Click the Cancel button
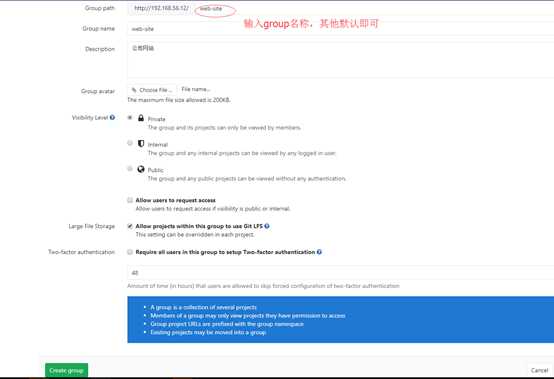 540,370
